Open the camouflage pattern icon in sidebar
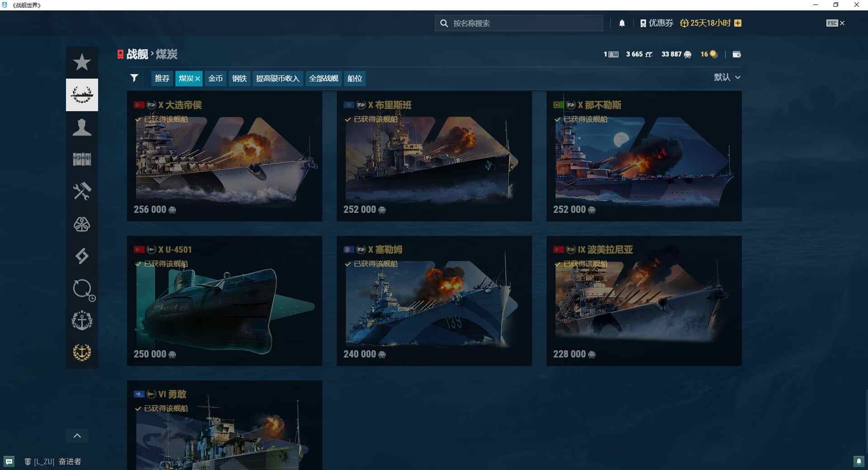Viewport: 868px width, 470px height. [82, 224]
